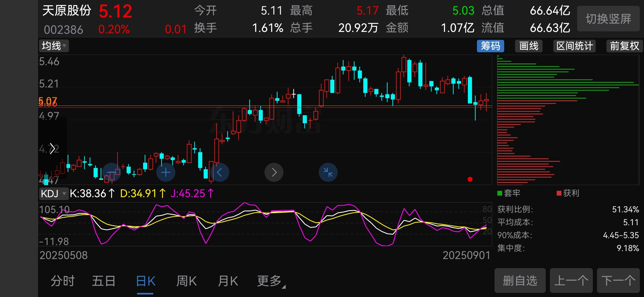
Task: Tap the zoom-in plus circle icon
Action: [166, 172]
